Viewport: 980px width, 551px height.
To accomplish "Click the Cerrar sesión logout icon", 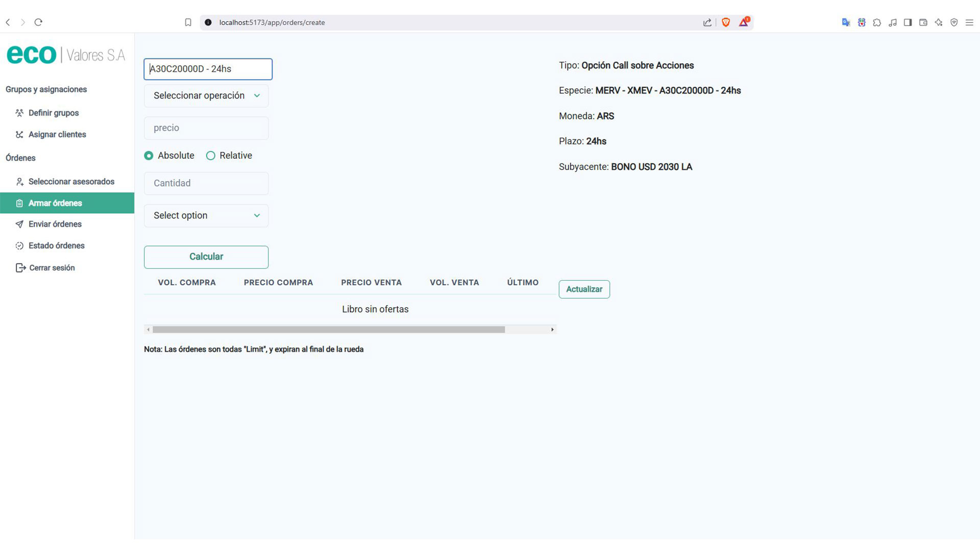I will (x=20, y=268).
